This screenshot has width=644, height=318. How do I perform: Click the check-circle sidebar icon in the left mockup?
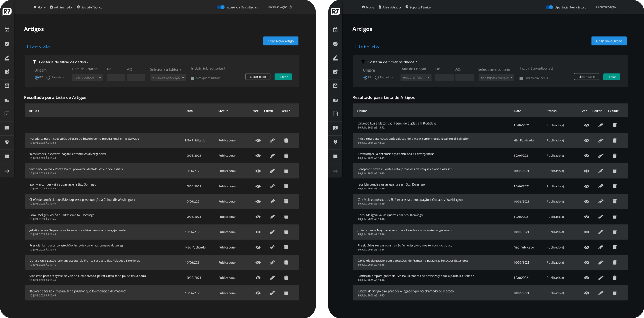point(7,44)
